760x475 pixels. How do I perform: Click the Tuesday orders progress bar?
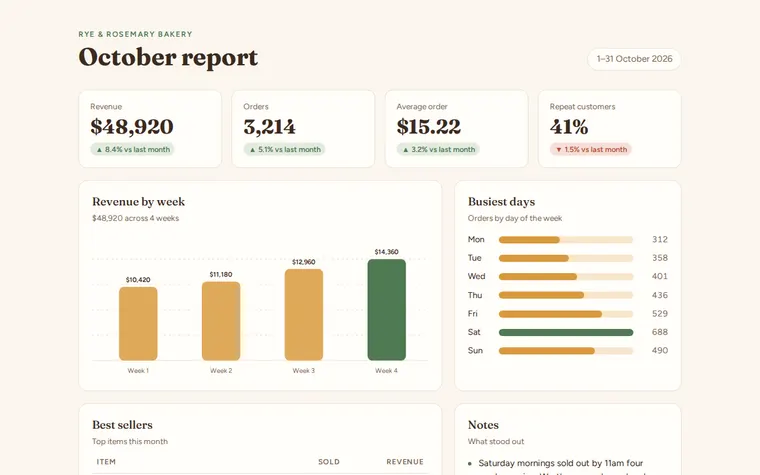(x=566, y=258)
